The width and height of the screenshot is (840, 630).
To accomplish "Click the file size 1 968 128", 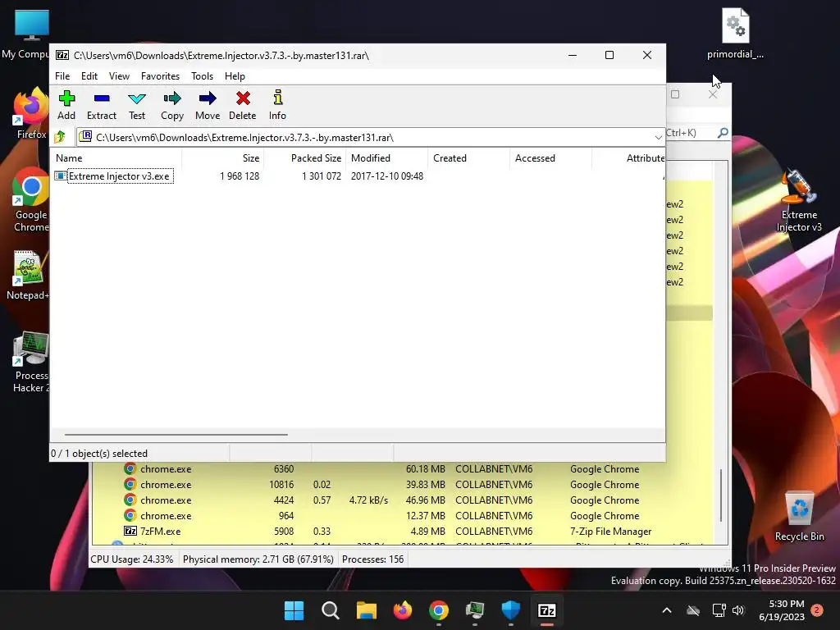I will point(240,176).
